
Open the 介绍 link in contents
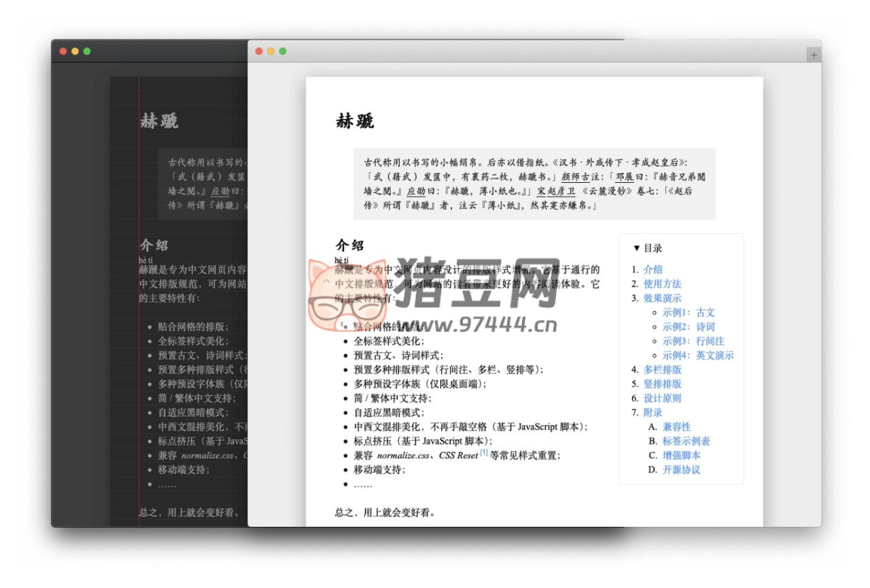pyautogui.click(x=652, y=269)
